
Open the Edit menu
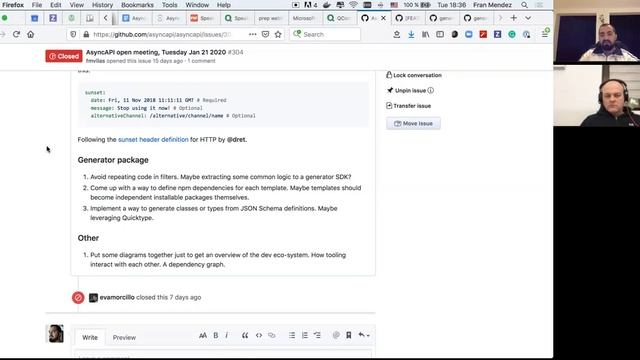(56, 5)
